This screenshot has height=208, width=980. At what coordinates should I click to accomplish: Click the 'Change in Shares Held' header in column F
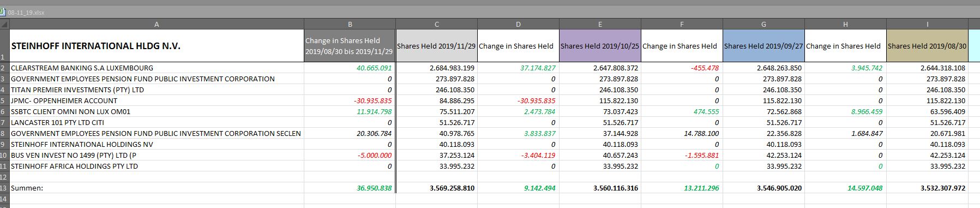(x=682, y=46)
